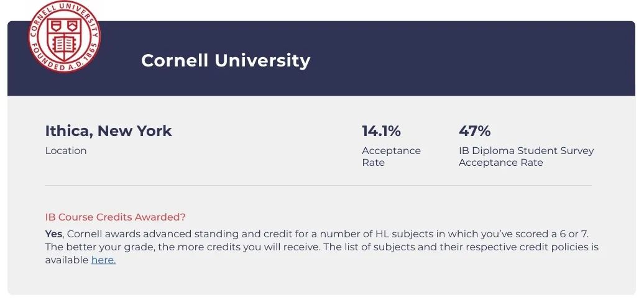Click the shield emblem inside the seal

coord(63,38)
